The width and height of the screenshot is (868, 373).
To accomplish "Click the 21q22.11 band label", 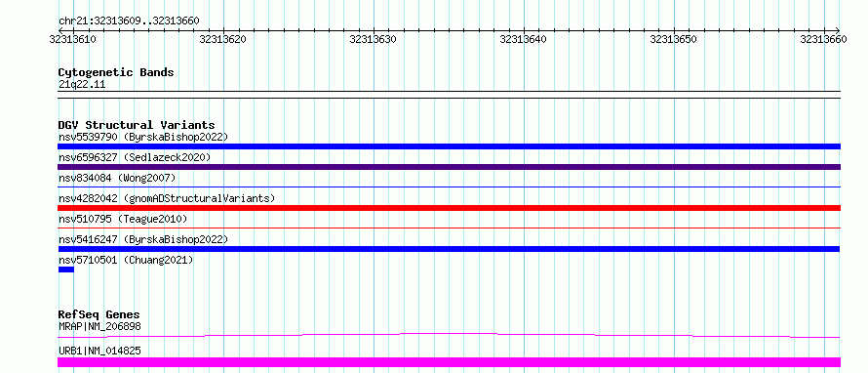I will (82, 85).
